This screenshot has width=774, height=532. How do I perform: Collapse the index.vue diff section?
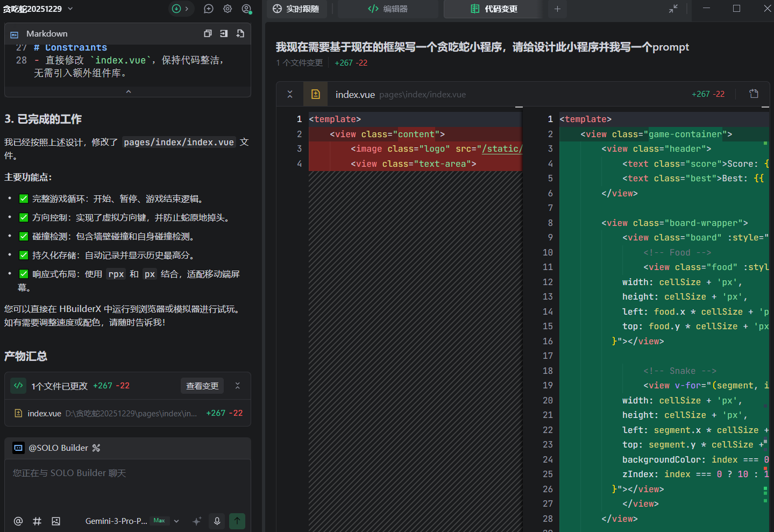tap(290, 94)
